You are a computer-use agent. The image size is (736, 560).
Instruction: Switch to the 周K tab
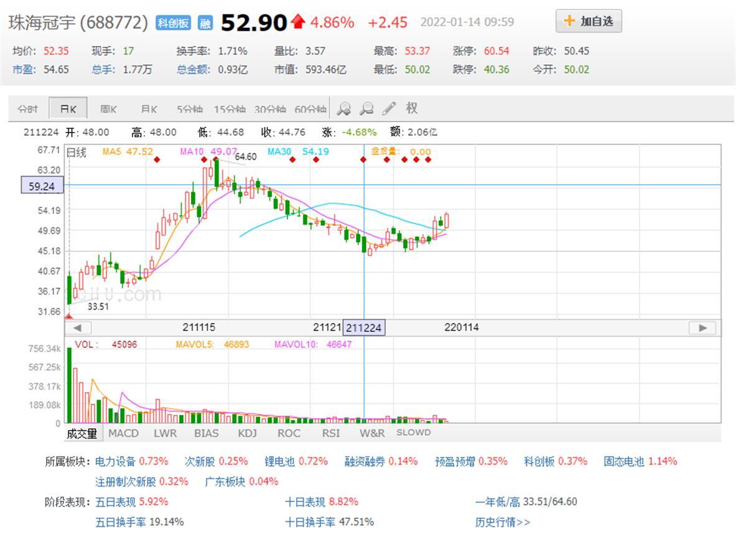pyautogui.click(x=108, y=109)
